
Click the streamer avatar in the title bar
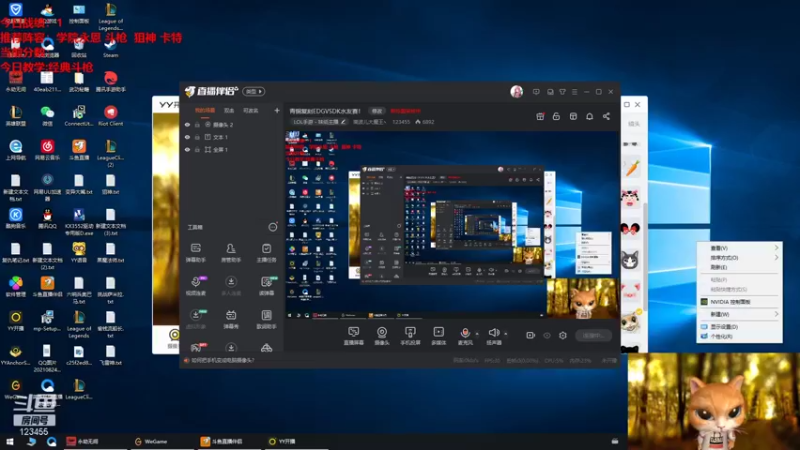(516, 91)
